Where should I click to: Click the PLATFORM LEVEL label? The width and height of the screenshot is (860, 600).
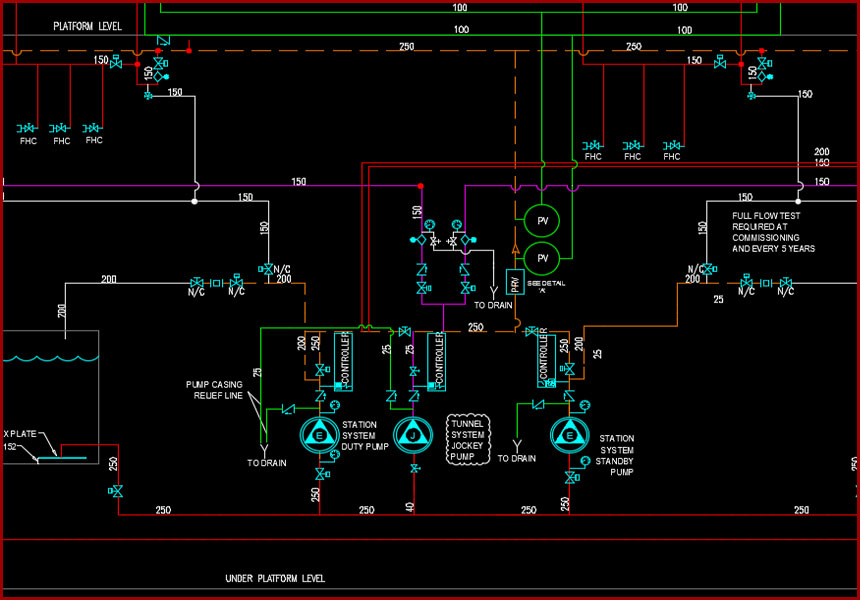87,26
